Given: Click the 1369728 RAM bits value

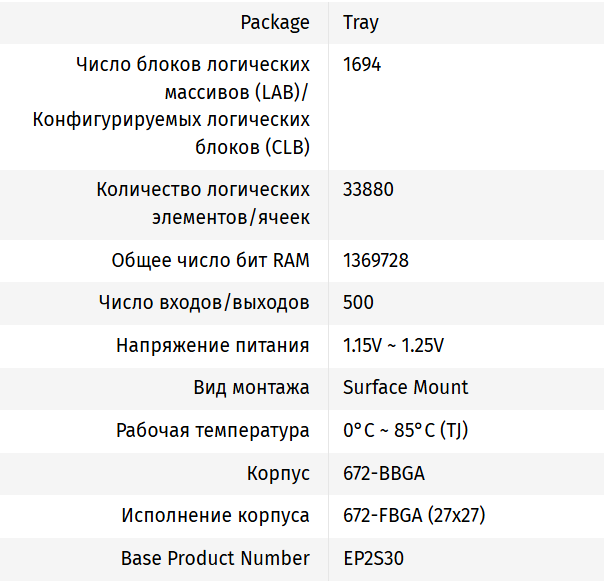Looking at the screenshot, I should (x=375, y=260).
